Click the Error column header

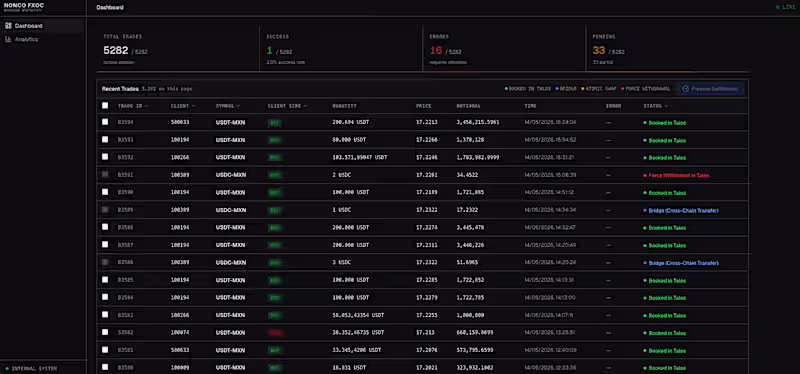pos(613,106)
